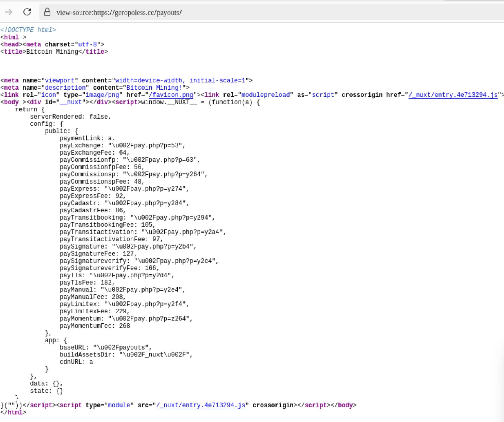Click the payLimitexFee: 229 line
The width and height of the screenshot is (504, 422).
tap(94, 311)
